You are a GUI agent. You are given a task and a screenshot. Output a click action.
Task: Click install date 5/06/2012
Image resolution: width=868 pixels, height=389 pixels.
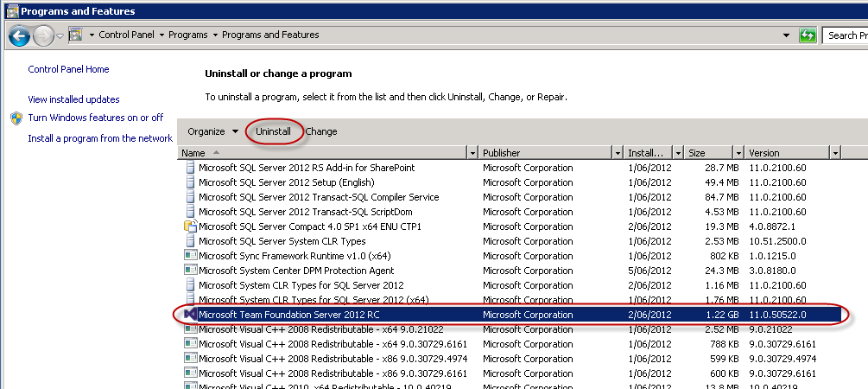pos(649,271)
